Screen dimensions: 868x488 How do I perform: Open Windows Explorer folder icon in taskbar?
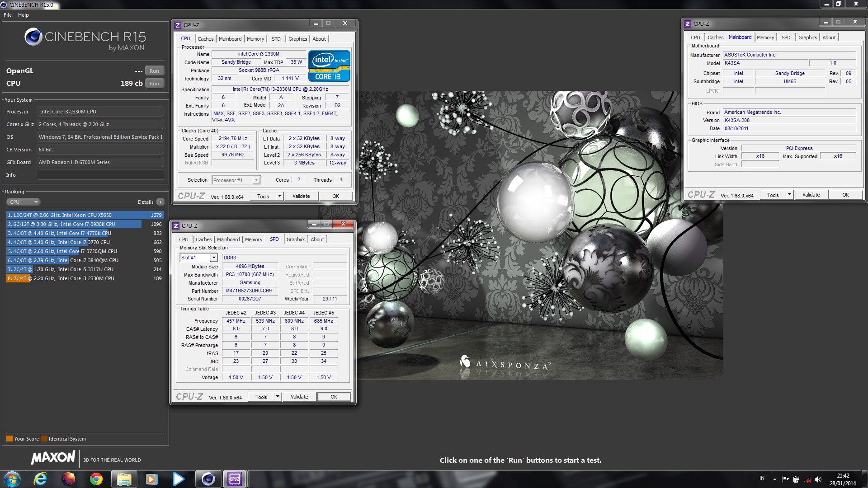pyautogui.click(x=124, y=479)
